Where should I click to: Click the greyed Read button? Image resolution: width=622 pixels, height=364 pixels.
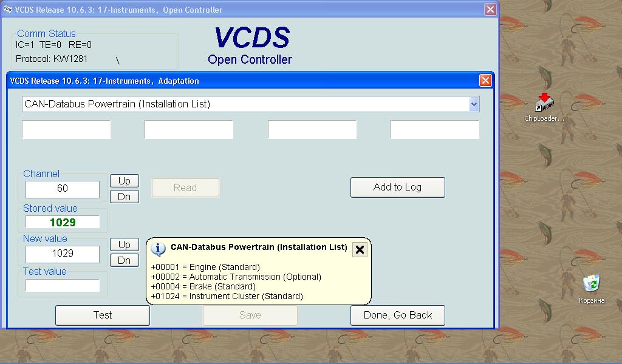(185, 187)
